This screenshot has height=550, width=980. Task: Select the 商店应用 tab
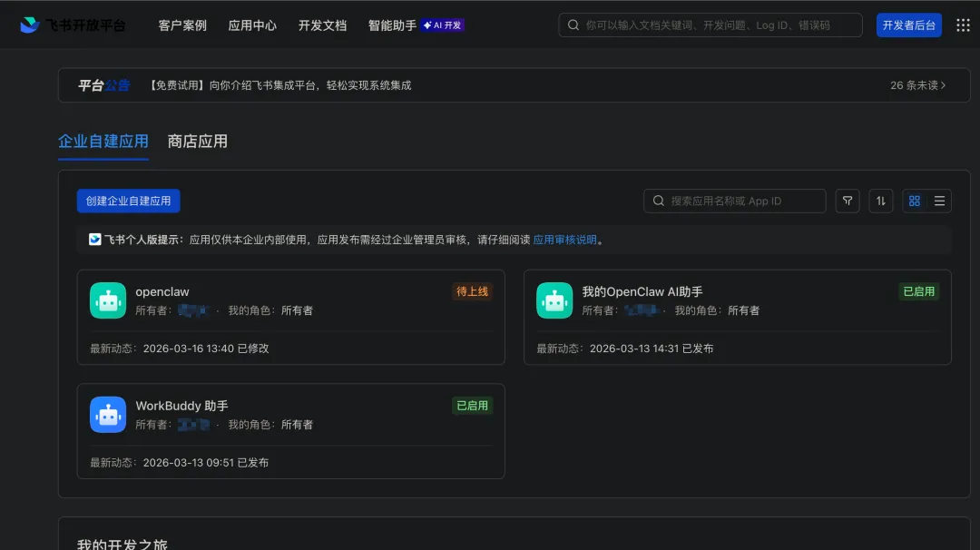[x=198, y=142]
